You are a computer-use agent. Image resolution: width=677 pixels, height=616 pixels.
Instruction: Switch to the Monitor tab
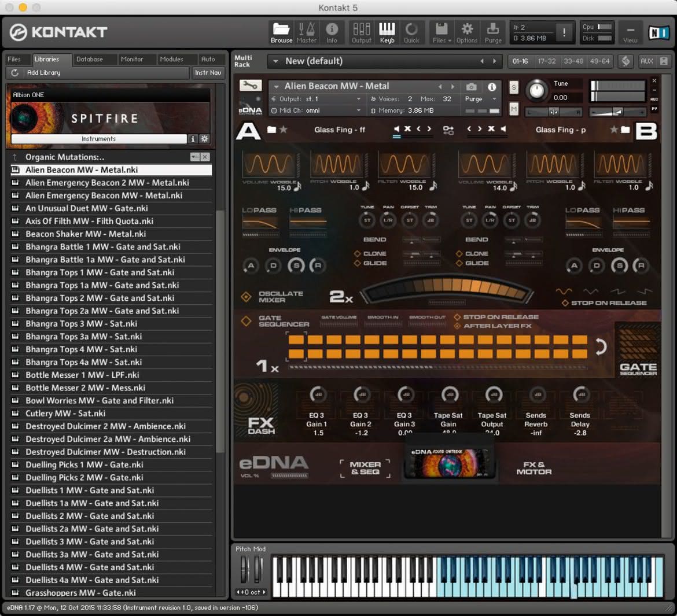(x=132, y=59)
